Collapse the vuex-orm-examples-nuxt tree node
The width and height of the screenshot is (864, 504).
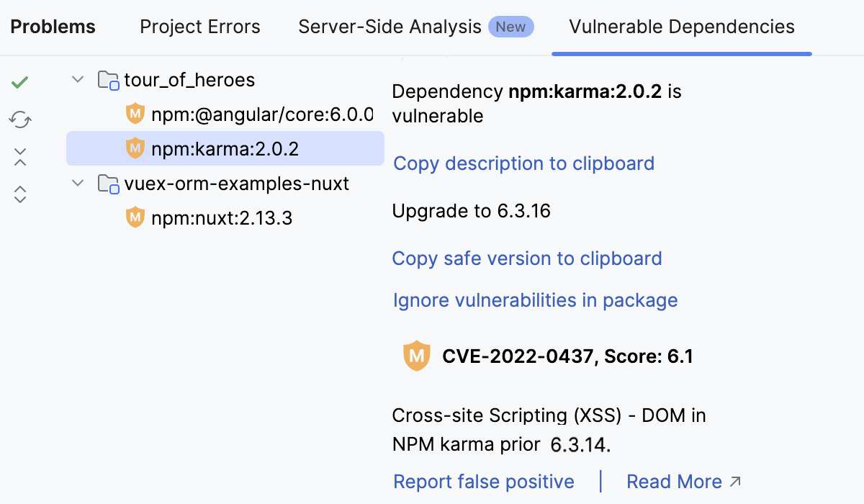click(77, 183)
